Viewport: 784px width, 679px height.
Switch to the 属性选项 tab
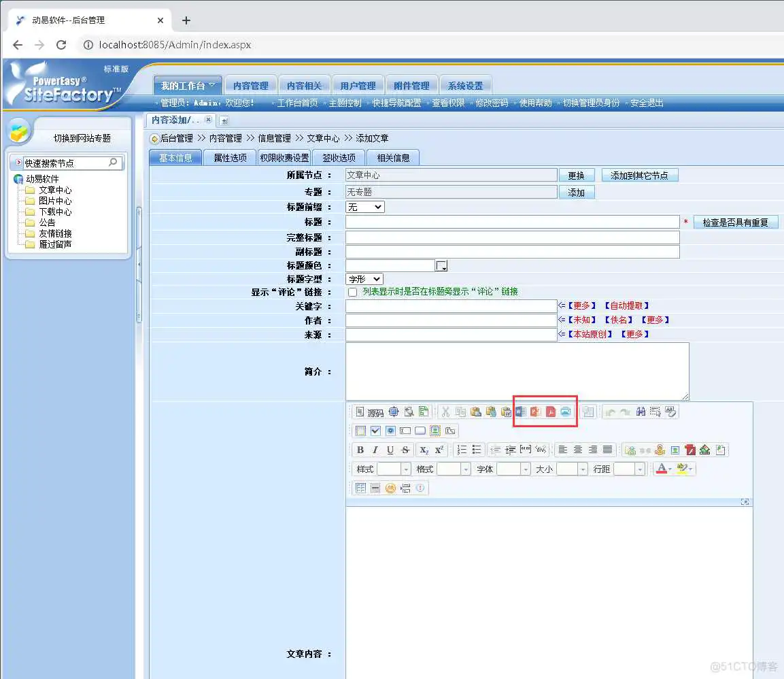(x=230, y=158)
